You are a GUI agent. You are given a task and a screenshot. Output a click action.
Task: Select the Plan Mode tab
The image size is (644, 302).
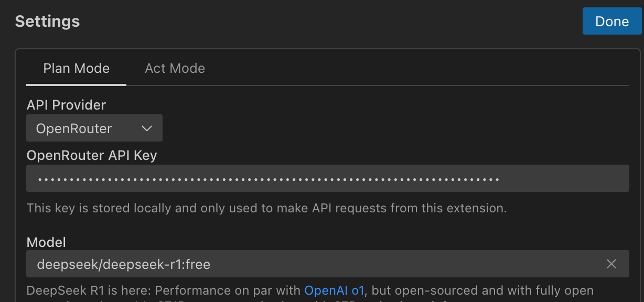point(76,68)
